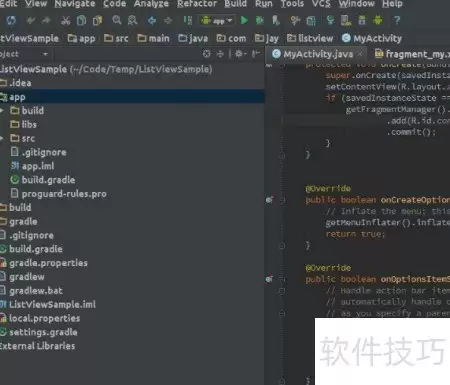Open the Help question mark icon
450x385 pixels.
point(397,20)
